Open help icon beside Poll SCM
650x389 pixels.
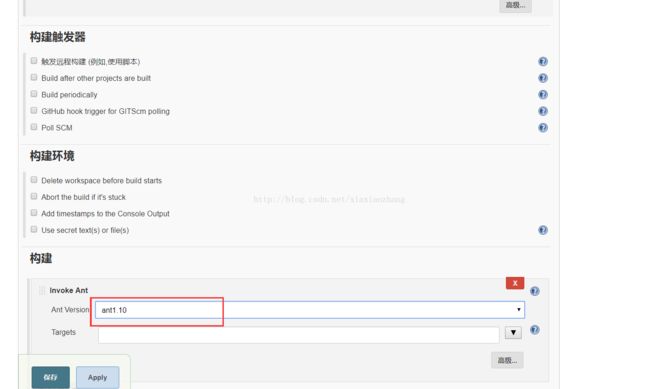[543, 128]
